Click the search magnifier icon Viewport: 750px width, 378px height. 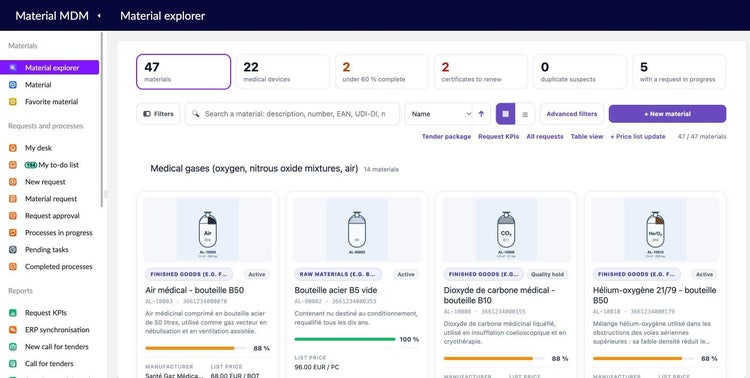195,114
